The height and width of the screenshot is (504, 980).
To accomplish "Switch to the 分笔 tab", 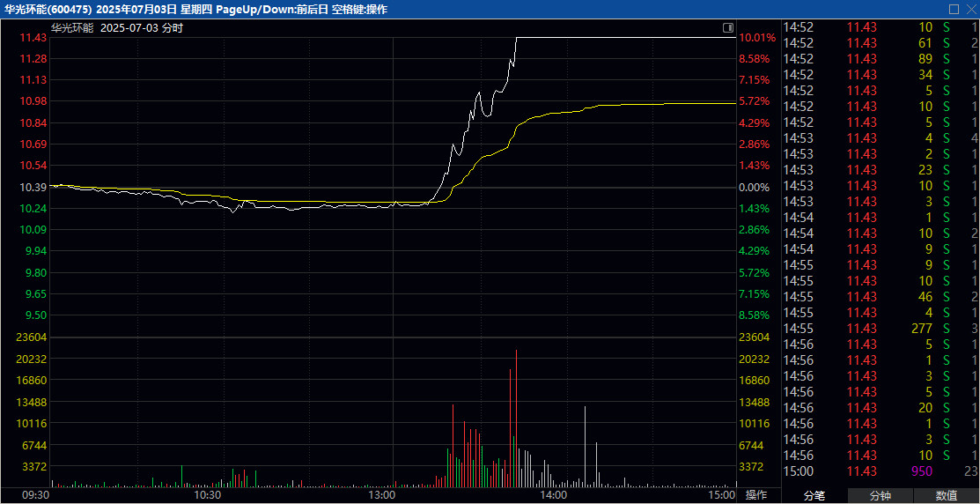I will [814, 496].
